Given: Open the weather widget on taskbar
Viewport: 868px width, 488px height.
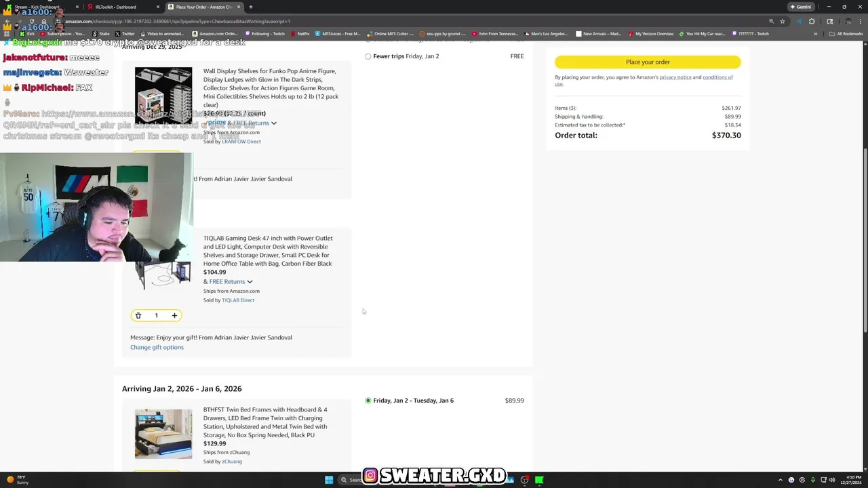Looking at the screenshot, I should coord(16,480).
